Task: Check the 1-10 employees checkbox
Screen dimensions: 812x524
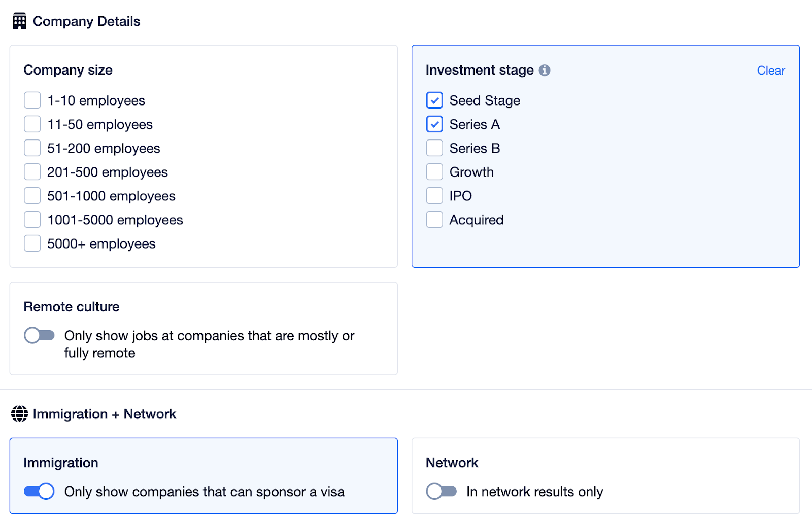Action: click(32, 100)
